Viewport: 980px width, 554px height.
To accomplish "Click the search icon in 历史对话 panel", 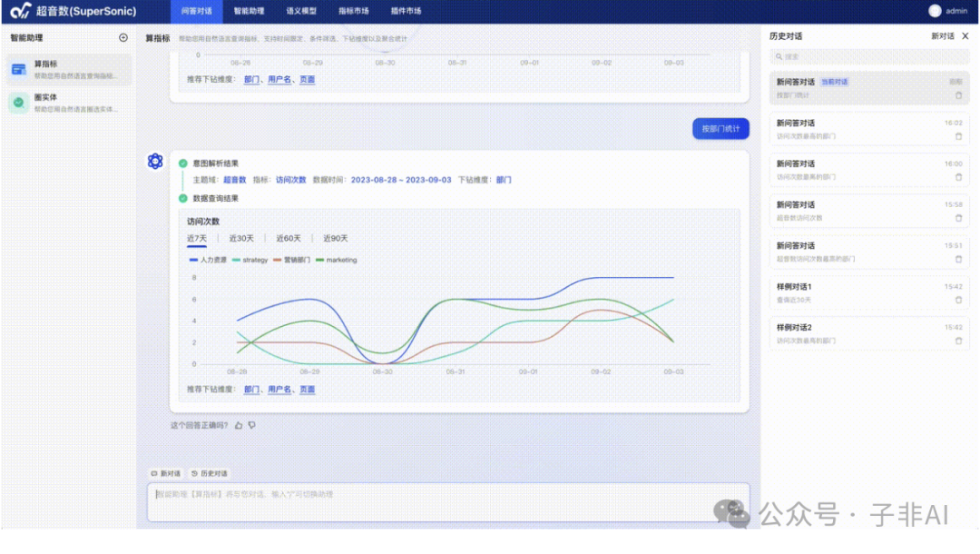I will click(x=779, y=56).
